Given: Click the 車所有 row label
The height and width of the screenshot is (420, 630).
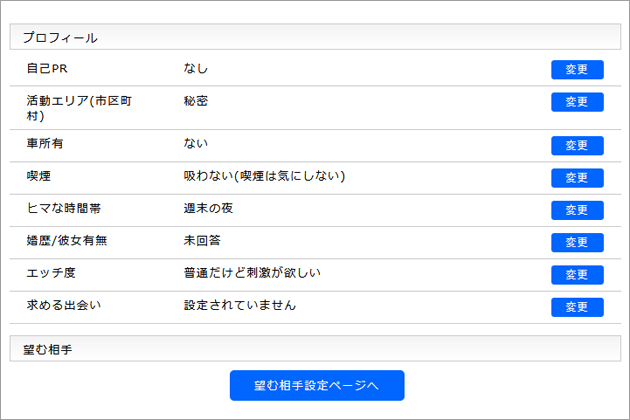Looking at the screenshot, I should [45, 145].
